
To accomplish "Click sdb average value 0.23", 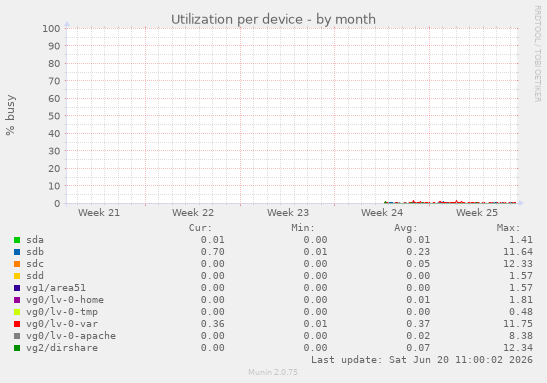I will (x=418, y=252).
